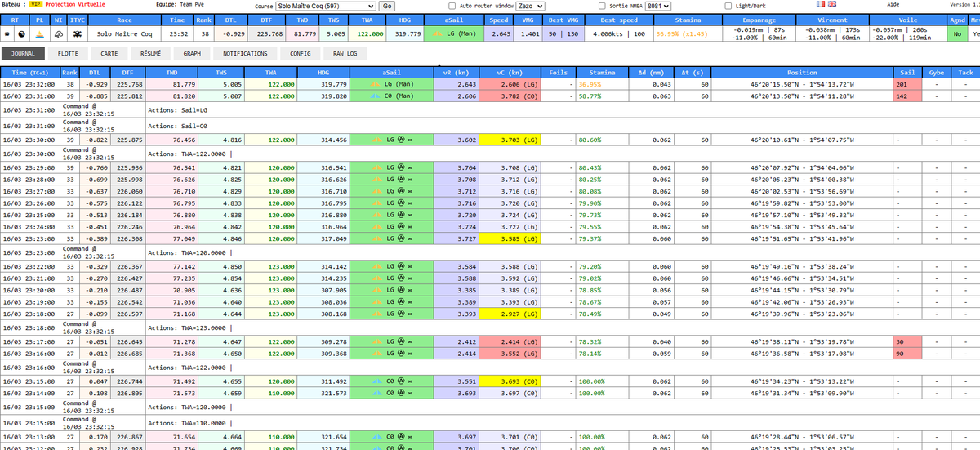Click the VIP badge next to Bateau
980x450 pixels.
(x=37, y=5)
